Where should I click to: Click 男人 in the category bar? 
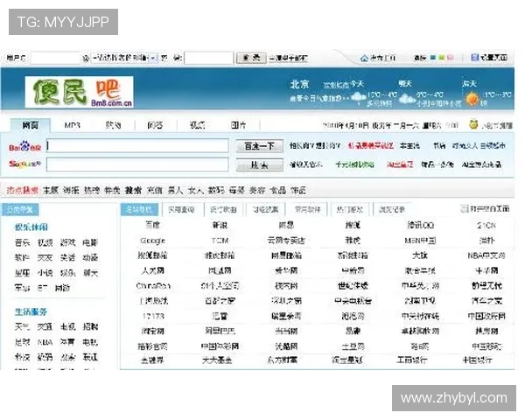175,191
